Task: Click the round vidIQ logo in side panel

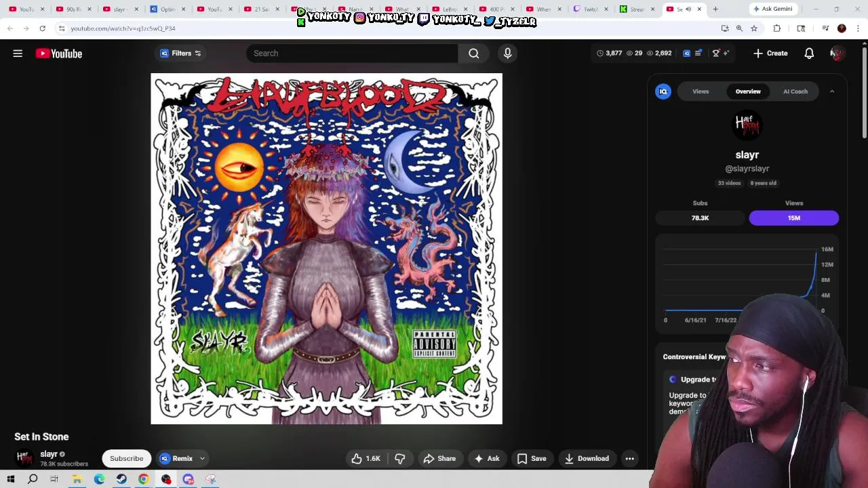Action: click(x=663, y=91)
